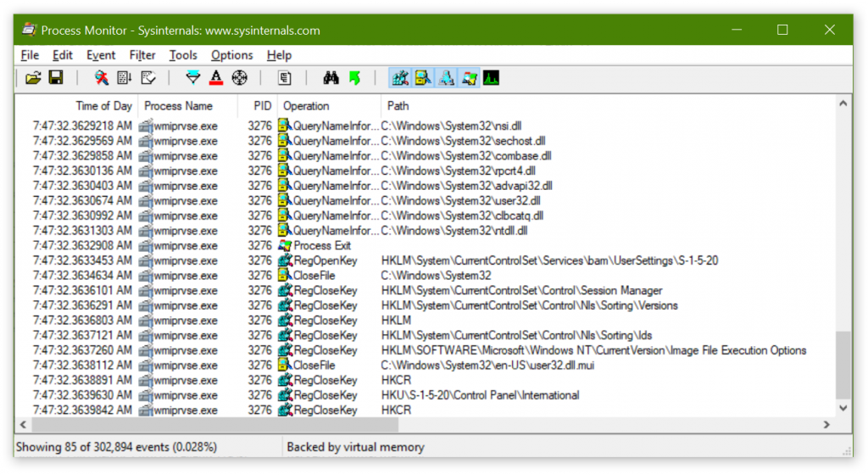Select the CloseFile C:\Windows\System32 row
The width and height of the screenshot is (868, 475).
click(x=425, y=275)
